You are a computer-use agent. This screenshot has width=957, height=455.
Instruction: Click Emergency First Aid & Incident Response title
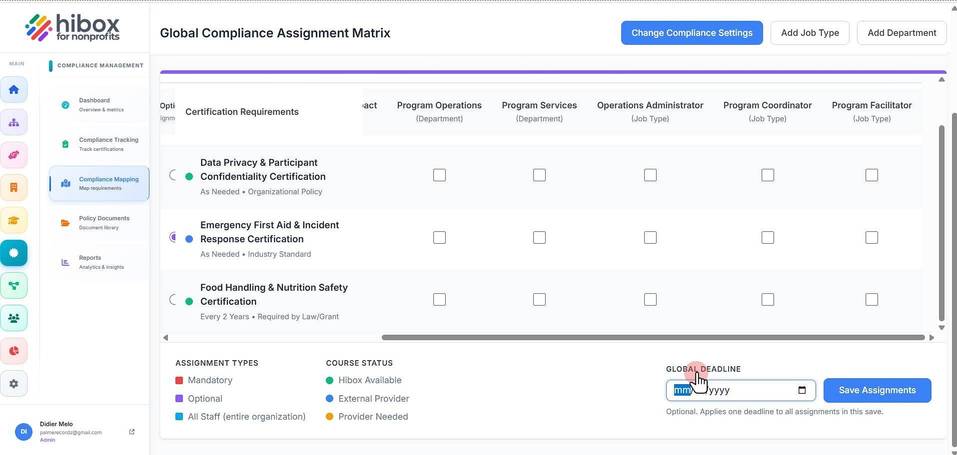(x=269, y=232)
